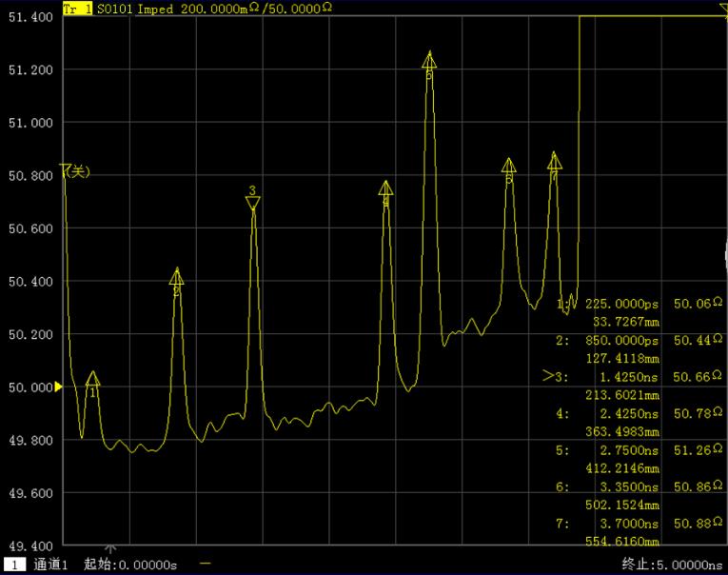The height and width of the screenshot is (575, 728).
Task: Select marker 1 on the trace
Action: coord(92,380)
